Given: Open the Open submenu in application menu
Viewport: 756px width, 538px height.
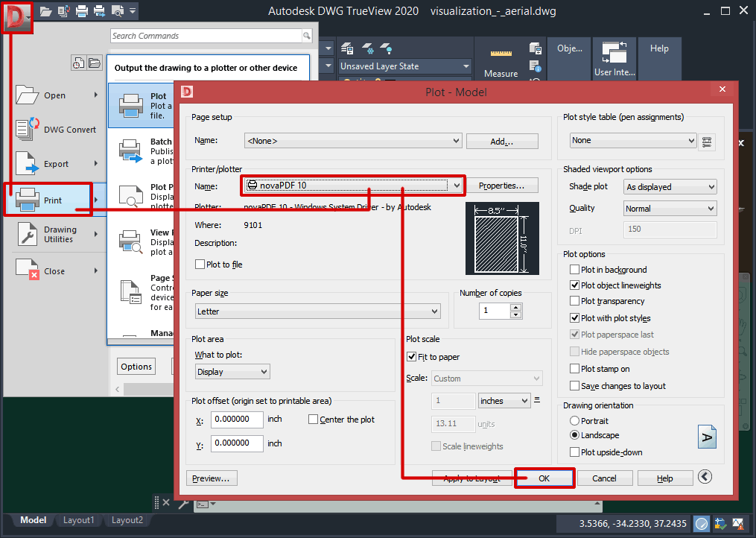Looking at the screenshot, I should click(57, 95).
